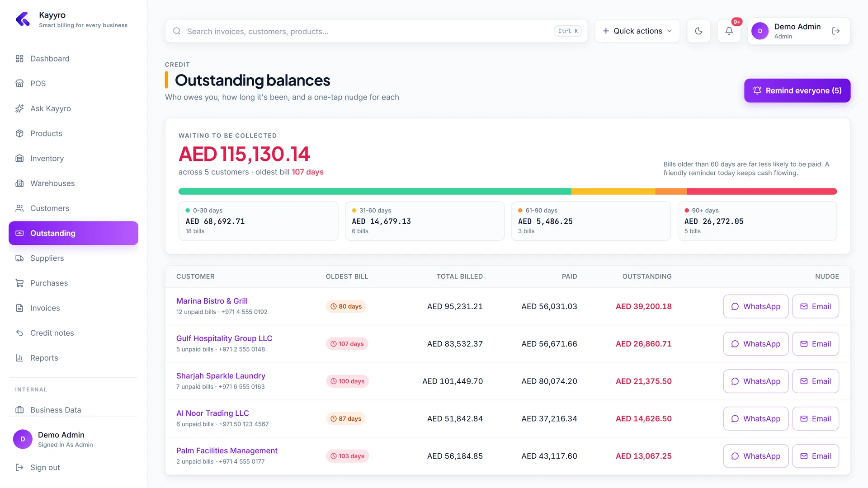Open the Ask Kayyro sparkle icon
Screen dimensions: 868x488
pyautogui.click(x=19, y=108)
